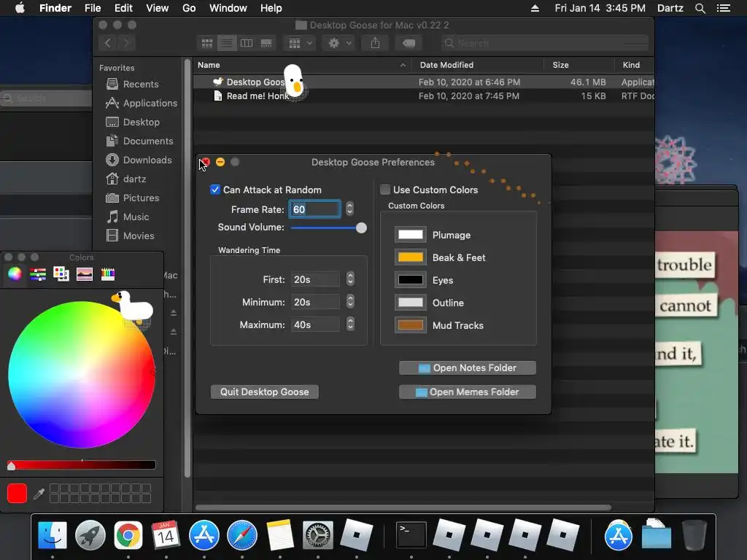Switch Finder to gallery view
Viewport: 747px width, 560px height.
(x=266, y=43)
